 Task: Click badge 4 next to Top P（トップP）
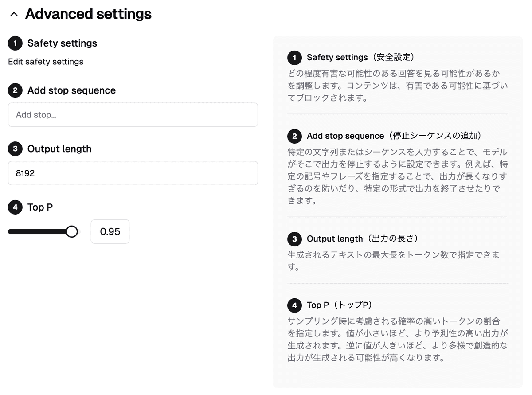(x=294, y=305)
